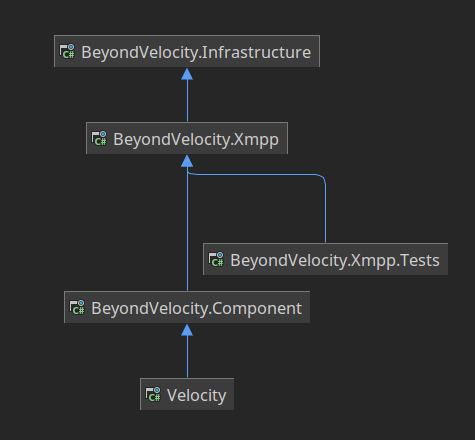The height and width of the screenshot is (440, 475).
Task: Select the BeyondVelocity.Xmpp project label
Action: [196, 139]
